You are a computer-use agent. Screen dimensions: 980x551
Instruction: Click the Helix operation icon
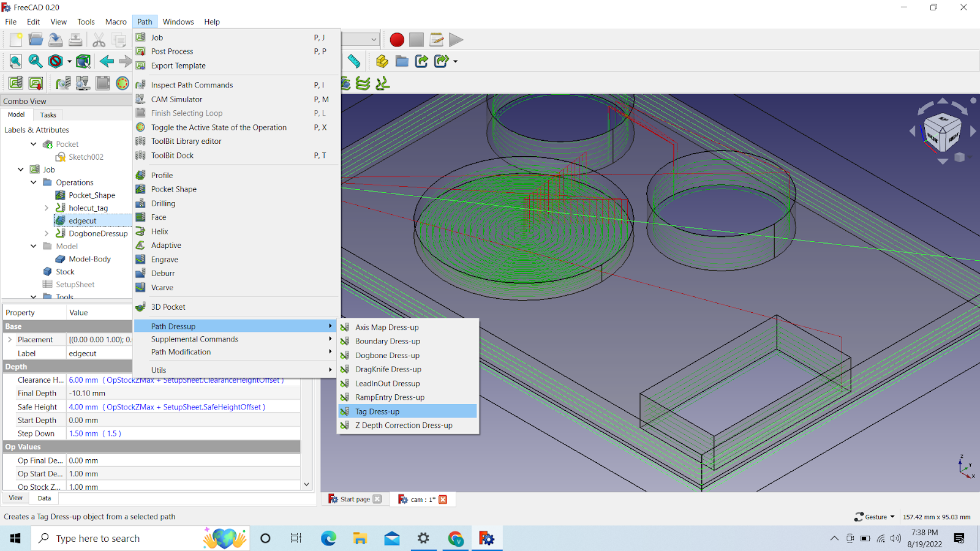[x=140, y=231]
